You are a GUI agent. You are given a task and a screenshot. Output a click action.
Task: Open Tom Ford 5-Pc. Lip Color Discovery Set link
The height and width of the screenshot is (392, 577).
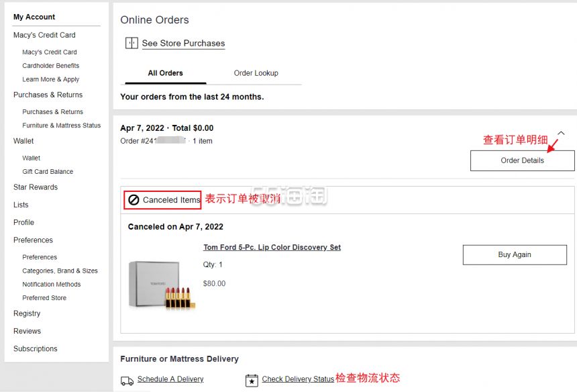point(272,247)
